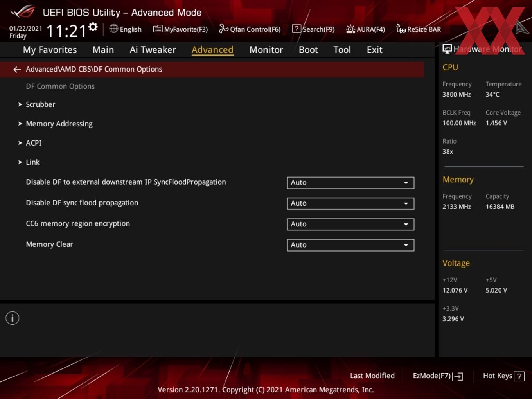Click the CPU temperature 34°C value
Viewport: 532px width, 399px height.
[x=492, y=94]
